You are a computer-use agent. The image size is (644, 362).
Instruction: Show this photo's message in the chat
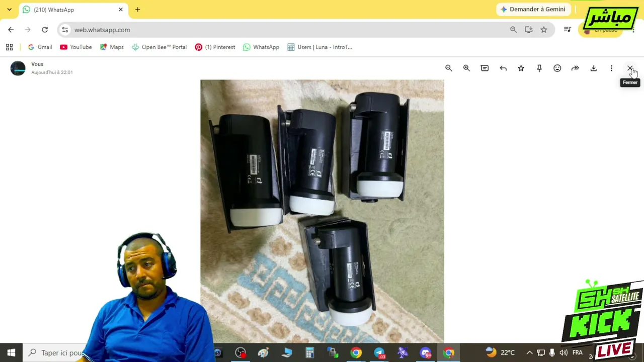(485, 68)
